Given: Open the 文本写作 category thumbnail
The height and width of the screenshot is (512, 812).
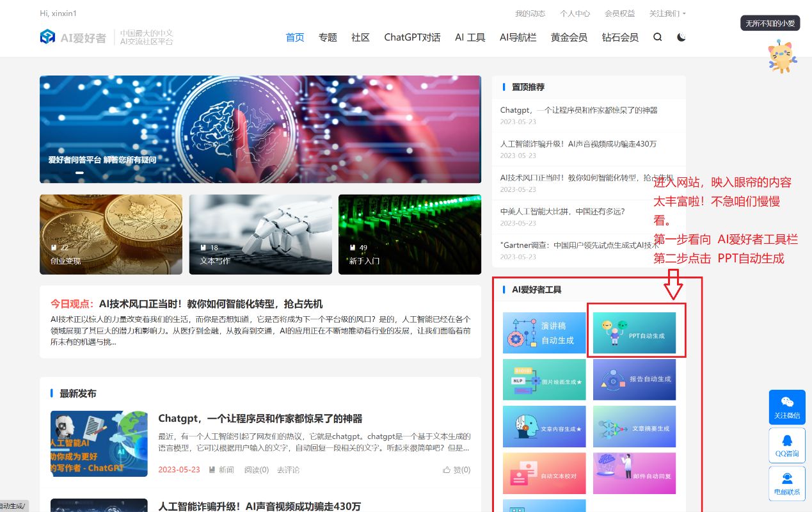Looking at the screenshot, I should pyautogui.click(x=260, y=234).
